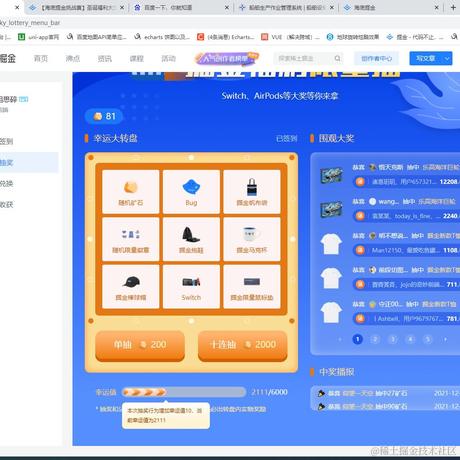The height and width of the screenshot is (460, 460).
Task: Open the 资讯 nav item
Action: (x=105, y=59)
